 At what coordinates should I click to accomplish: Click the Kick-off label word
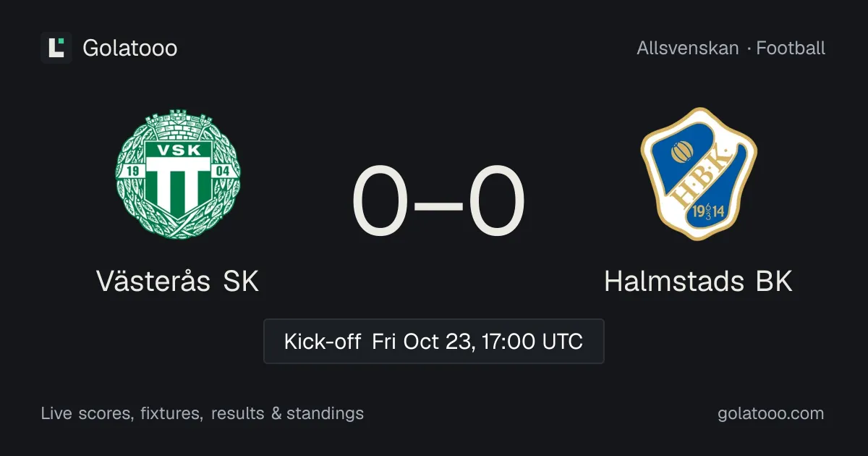pyautogui.click(x=323, y=342)
